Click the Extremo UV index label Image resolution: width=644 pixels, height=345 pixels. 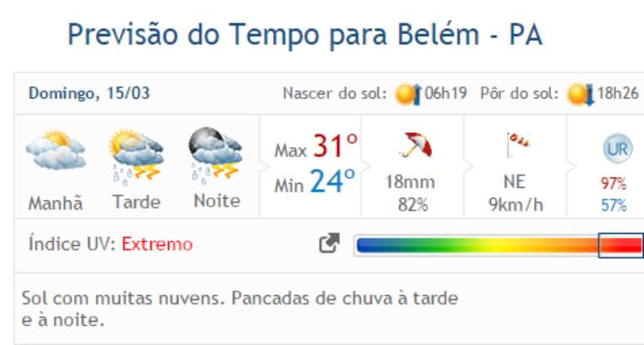click(x=157, y=244)
